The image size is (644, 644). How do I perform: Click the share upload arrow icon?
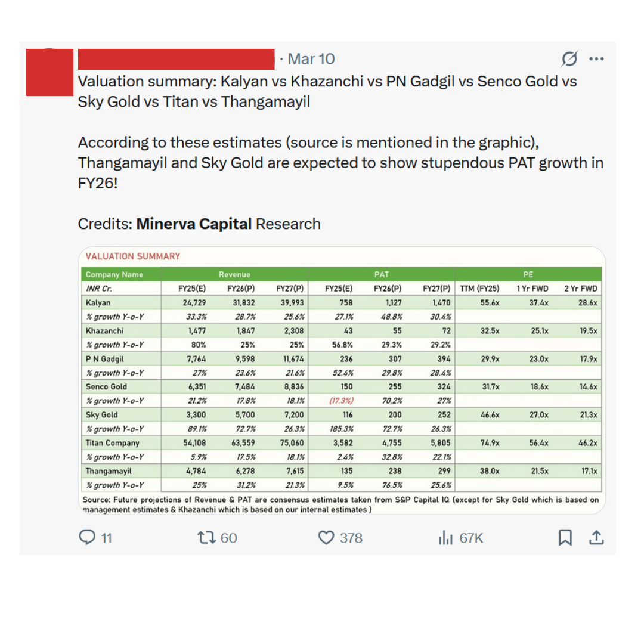pyautogui.click(x=596, y=538)
